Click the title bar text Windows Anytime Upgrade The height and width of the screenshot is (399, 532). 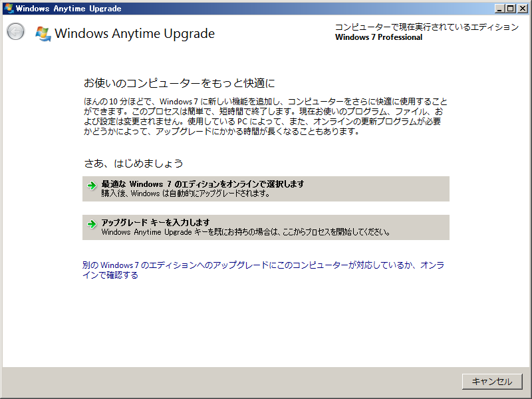[x=68, y=8]
